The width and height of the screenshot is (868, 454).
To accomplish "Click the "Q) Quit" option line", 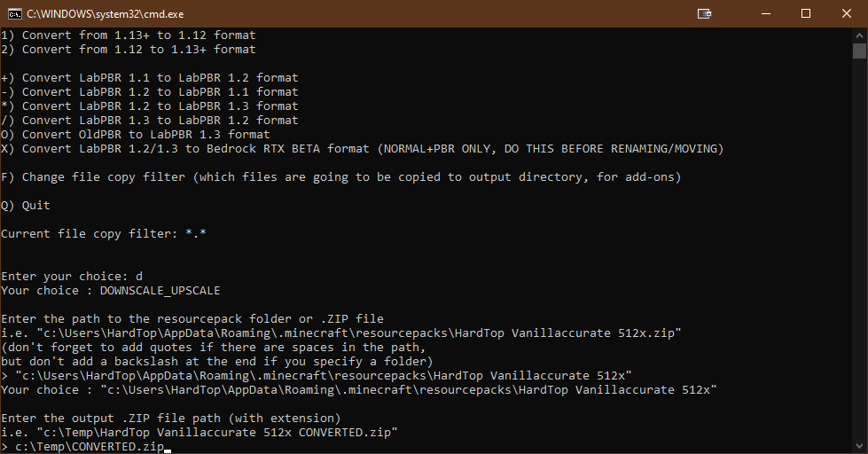I will coord(26,206).
